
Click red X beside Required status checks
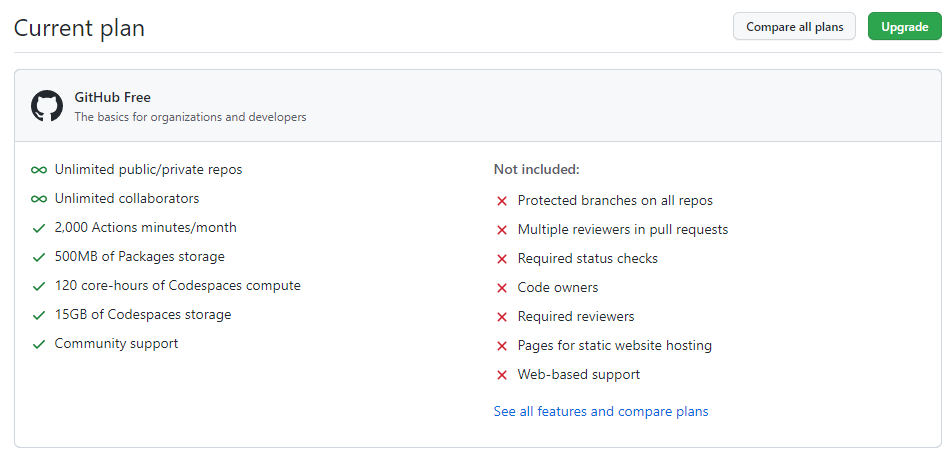pos(502,259)
